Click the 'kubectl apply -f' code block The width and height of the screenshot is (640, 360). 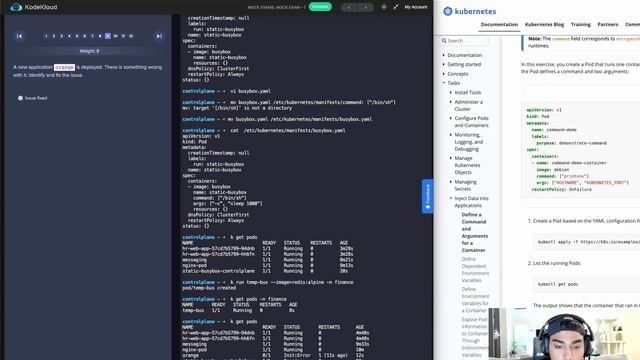click(587, 242)
